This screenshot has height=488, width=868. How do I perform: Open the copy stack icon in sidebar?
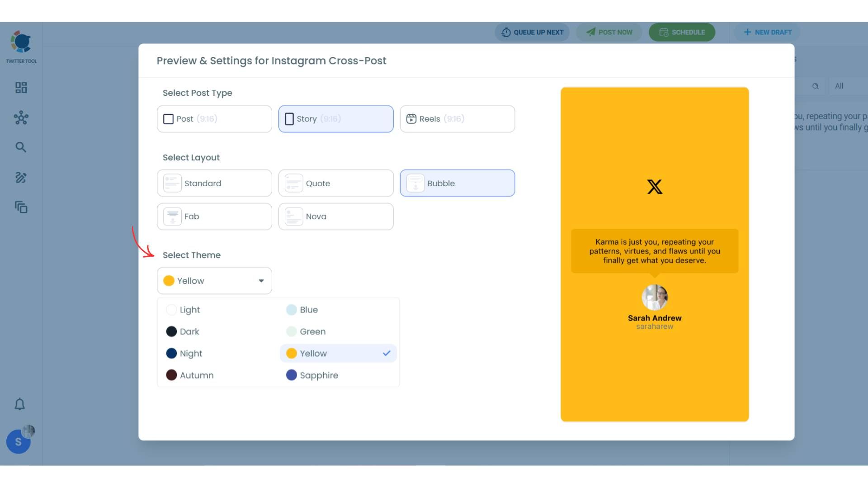[21, 207]
